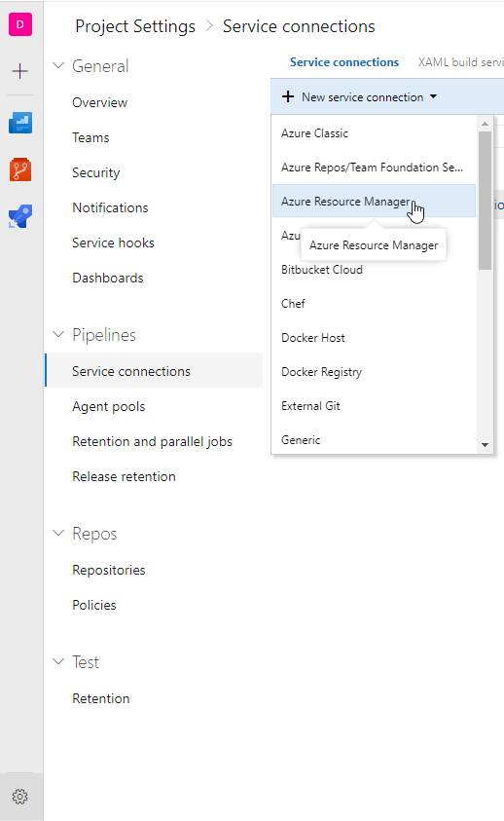Open Retention and parallel jobs
Image resolution: width=504 pixels, height=821 pixels.
[153, 442]
